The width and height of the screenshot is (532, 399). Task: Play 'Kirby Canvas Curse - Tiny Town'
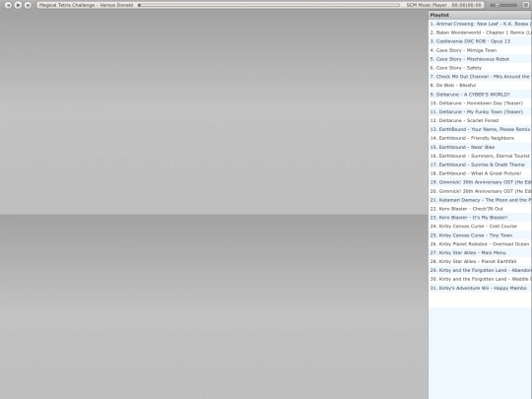(480, 235)
